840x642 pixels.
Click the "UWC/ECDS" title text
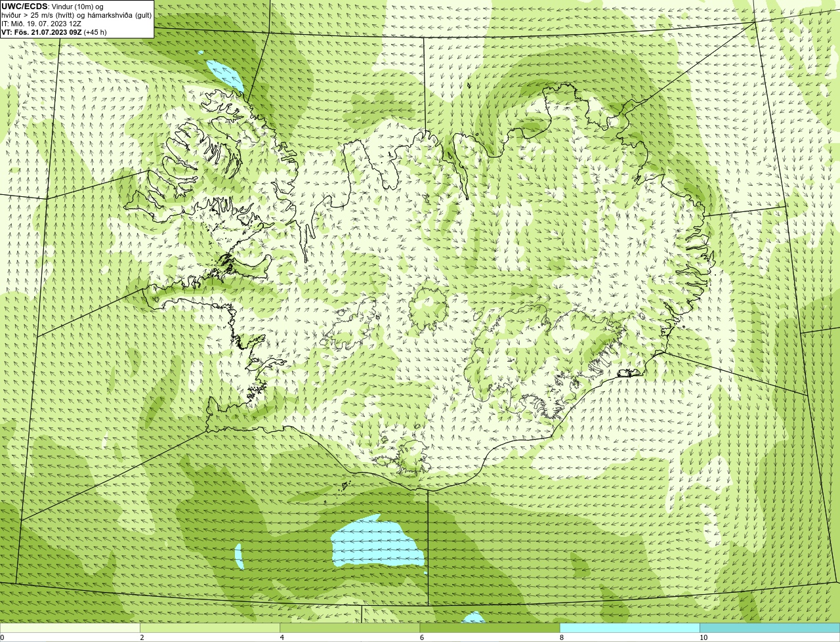(x=24, y=7)
